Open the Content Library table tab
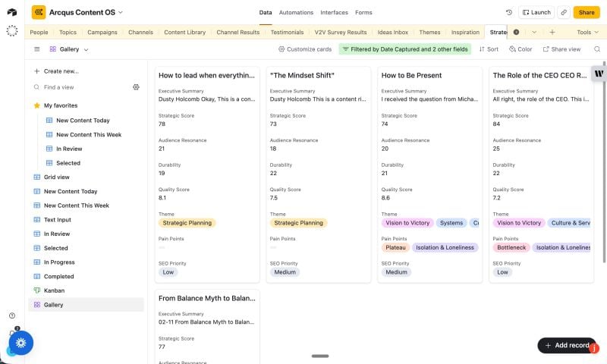The height and width of the screenshot is (364, 607). (184, 32)
